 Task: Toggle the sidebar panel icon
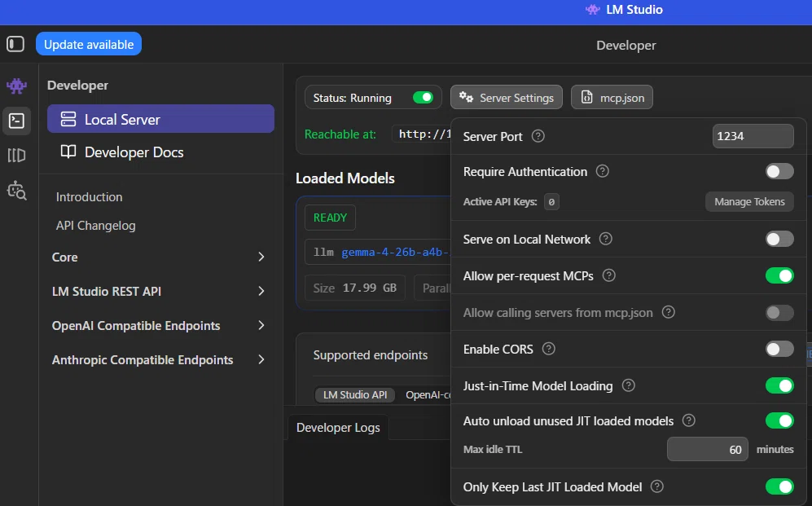click(15, 44)
